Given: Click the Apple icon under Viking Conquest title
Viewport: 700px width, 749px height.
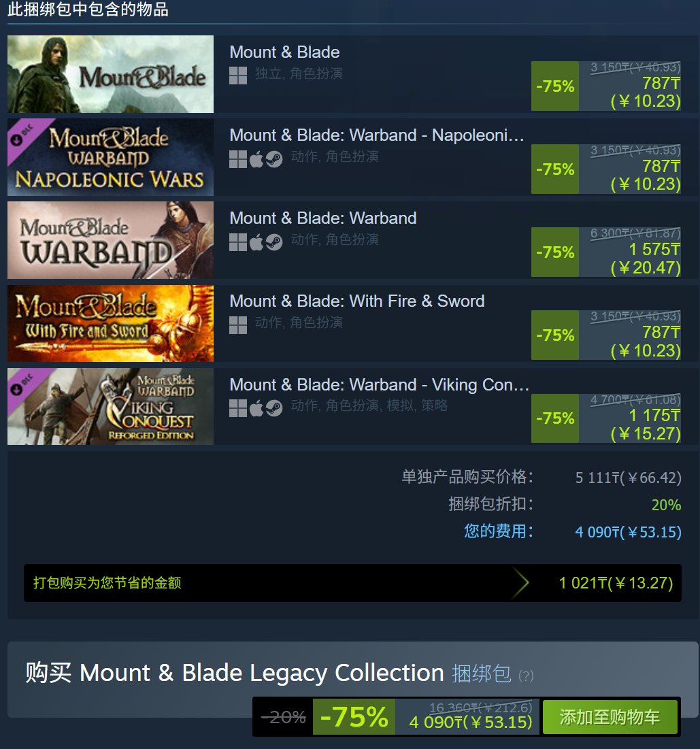Looking at the screenshot, I should (x=256, y=408).
